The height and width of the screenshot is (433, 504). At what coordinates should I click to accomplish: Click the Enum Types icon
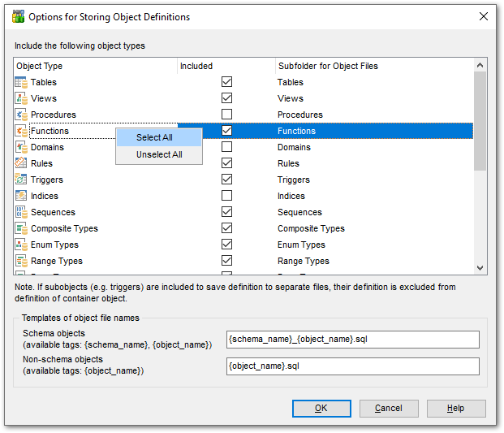point(21,245)
